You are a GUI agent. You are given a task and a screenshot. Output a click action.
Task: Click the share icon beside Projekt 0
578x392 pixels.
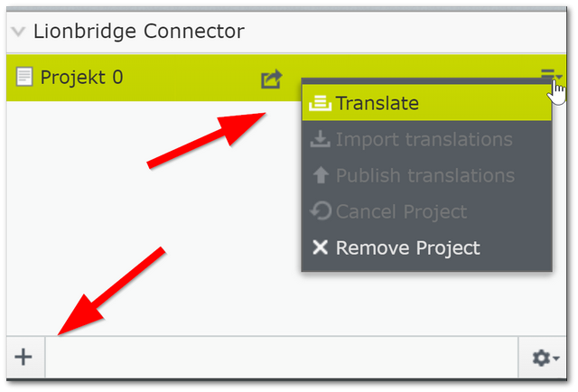[x=271, y=79]
